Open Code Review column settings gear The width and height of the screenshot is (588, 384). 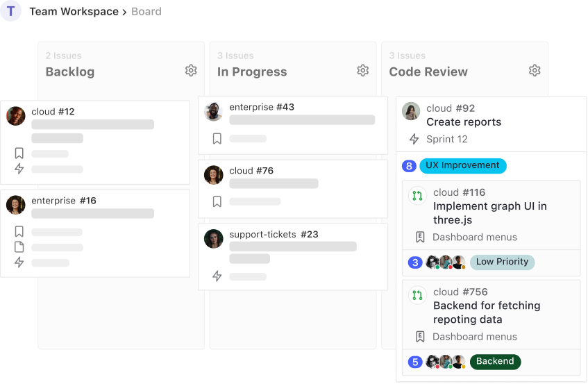[x=535, y=71]
